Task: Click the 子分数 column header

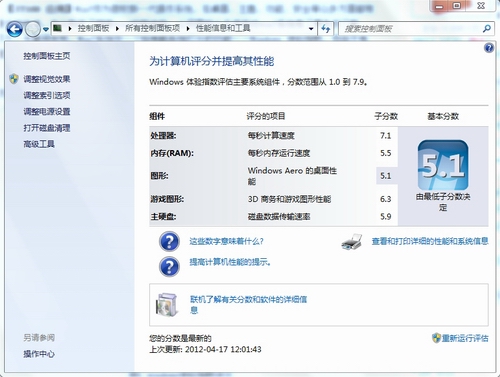Action: (386, 116)
